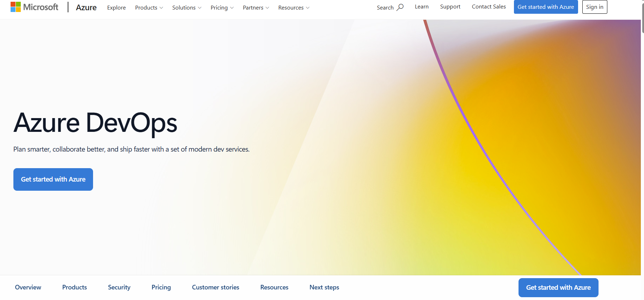The height and width of the screenshot is (300, 644).
Task: Jump to the Customer stories section
Action: (216, 287)
